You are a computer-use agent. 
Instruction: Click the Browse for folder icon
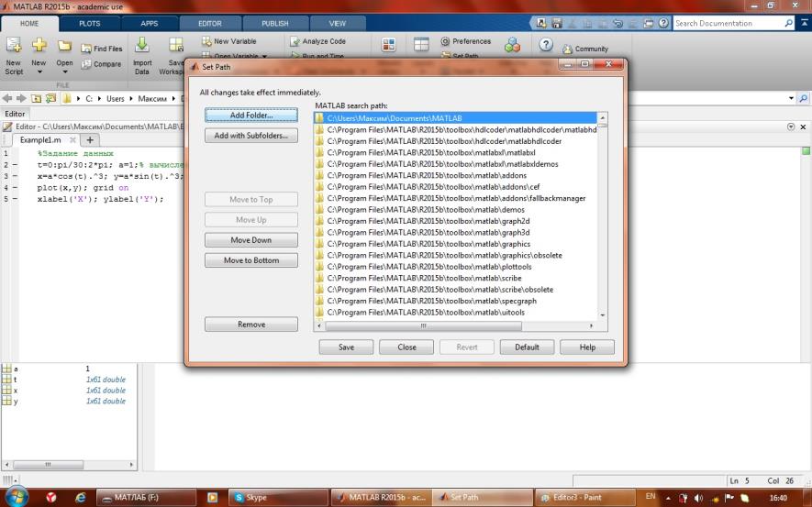pos(50,98)
